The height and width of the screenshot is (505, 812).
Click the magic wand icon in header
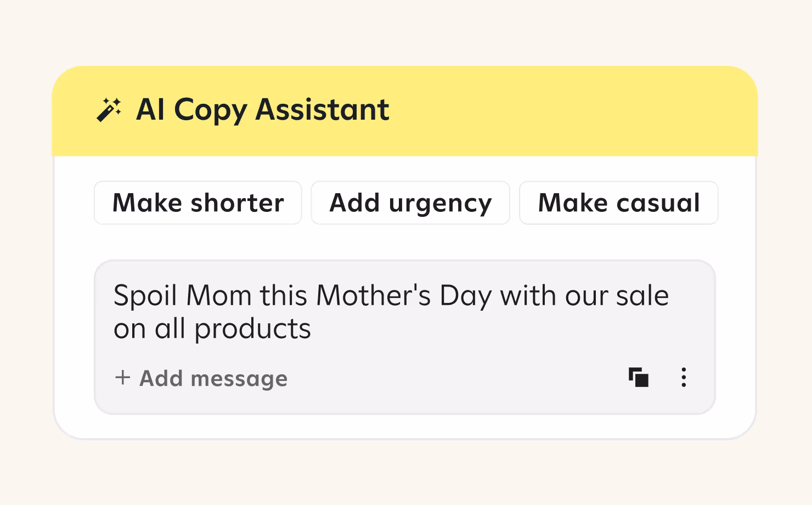click(x=109, y=110)
